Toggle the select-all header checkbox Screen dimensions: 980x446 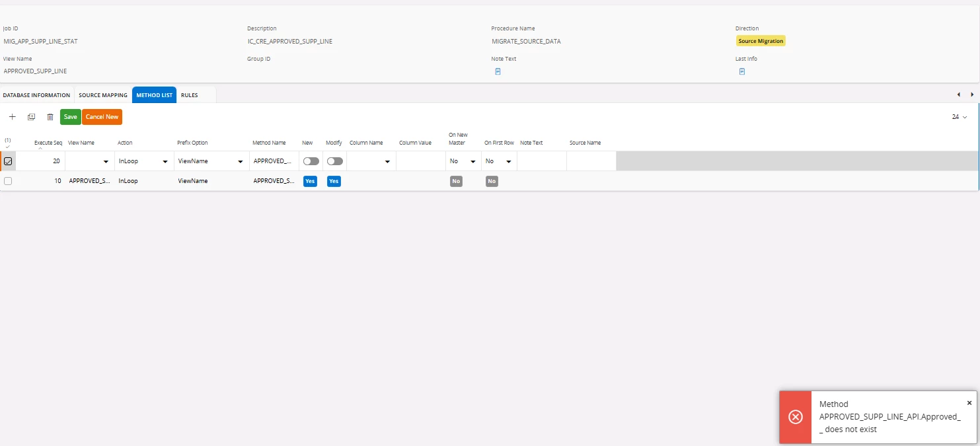click(8, 146)
